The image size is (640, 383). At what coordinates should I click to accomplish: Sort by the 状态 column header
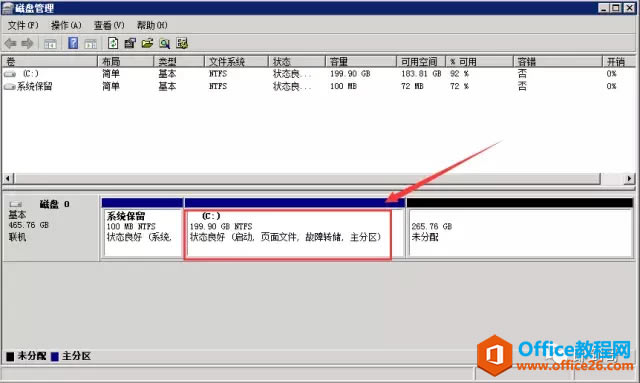tap(297, 62)
